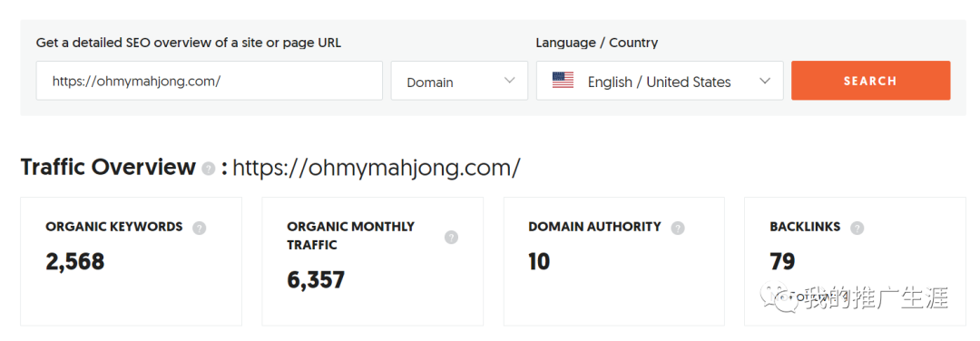Click the BACKLINKS label
The image size is (980, 341).
coord(805,227)
